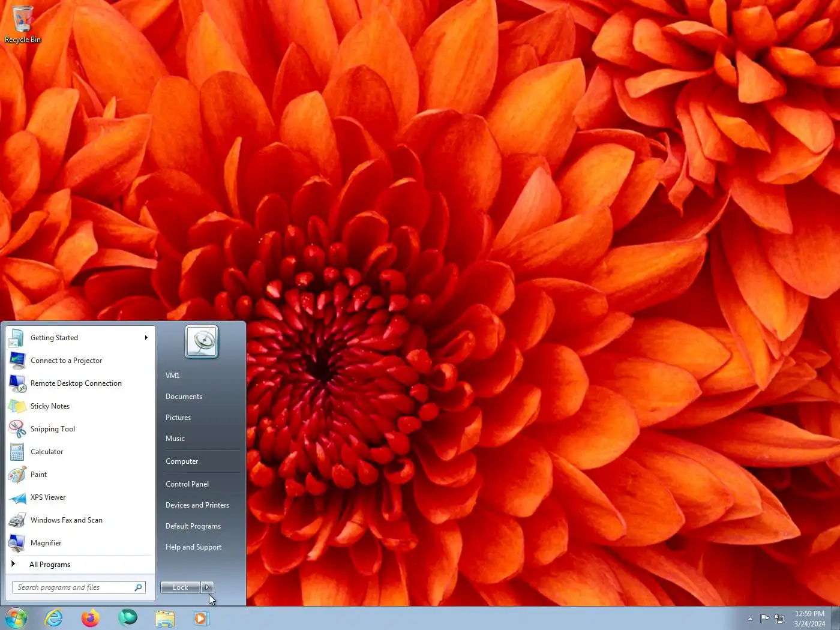The image size is (840, 630).
Task: Click the network tray icon
Action: click(x=779, y=619)
